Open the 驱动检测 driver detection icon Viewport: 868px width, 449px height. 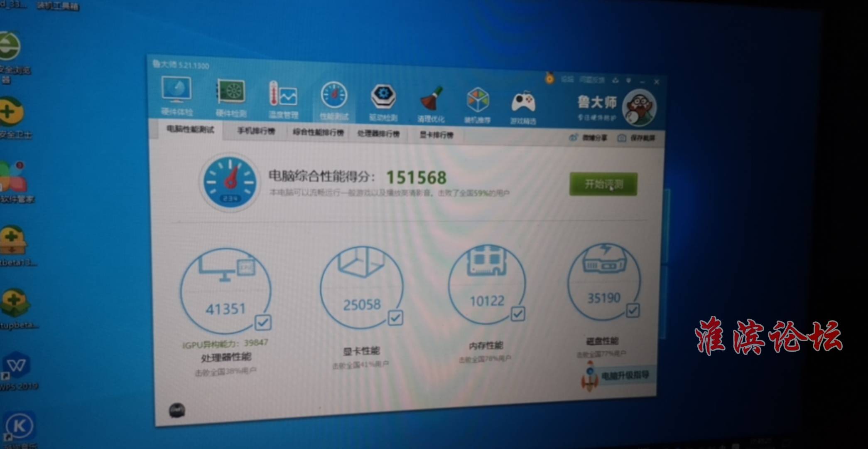pyautogui.click(x=383, y=102)
